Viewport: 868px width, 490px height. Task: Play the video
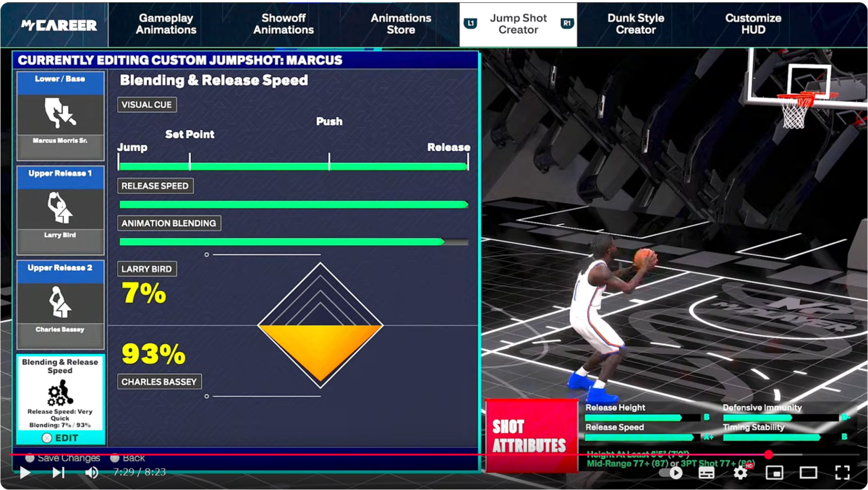click(x=25, y=473)
